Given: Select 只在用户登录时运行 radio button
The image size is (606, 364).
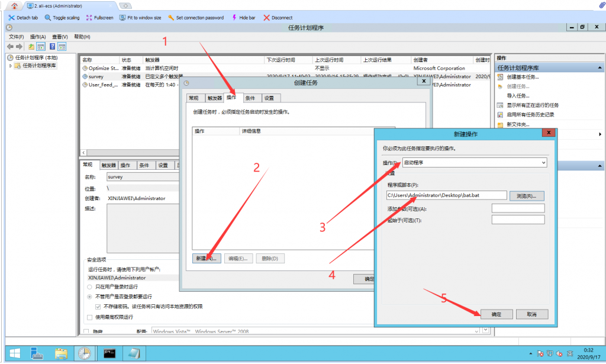Looking at the screenshot, I should pos(89,286).
